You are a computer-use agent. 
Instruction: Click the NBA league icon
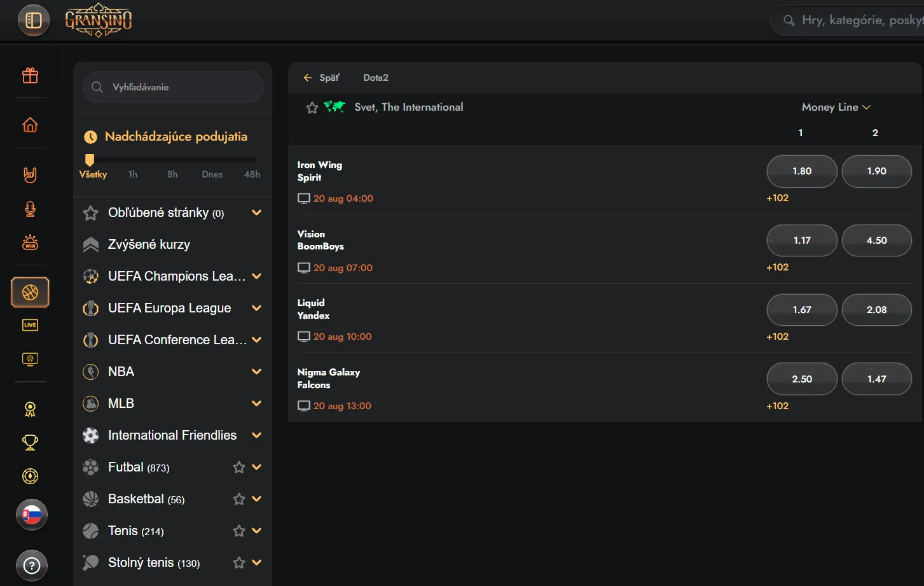coord(91,372)
